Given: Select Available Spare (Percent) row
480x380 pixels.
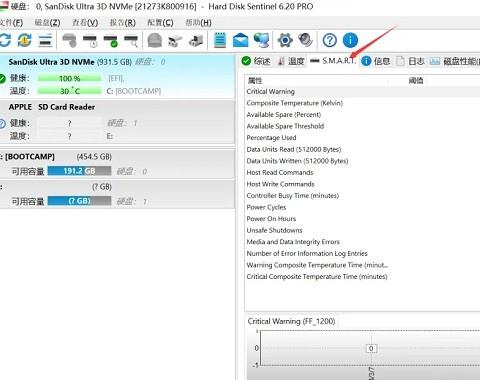Looking at the screenshot, I should 362,115.
